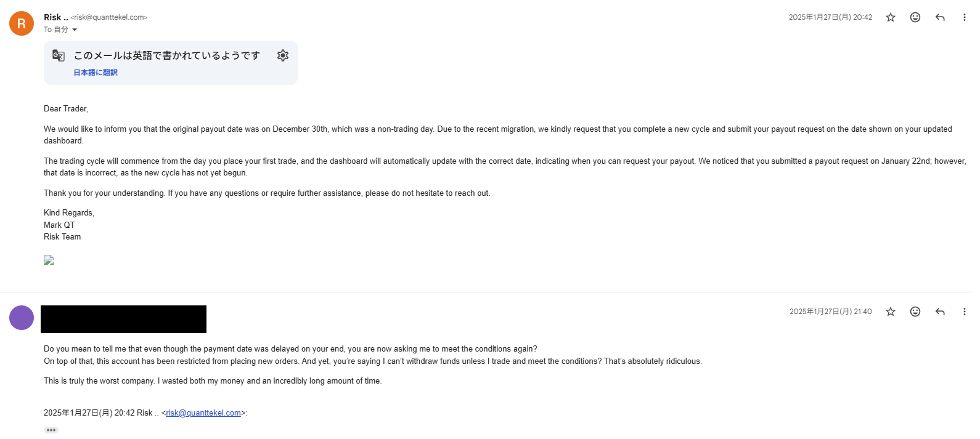980x439 pixels.
Task: Reply to the second email
Action: (x=940, y=312)
